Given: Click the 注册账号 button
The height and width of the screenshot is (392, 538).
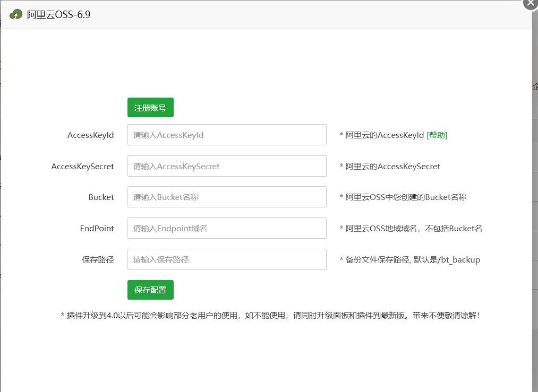Looking at the screenshot, I should pyautogui.click(x=150, y=108).
